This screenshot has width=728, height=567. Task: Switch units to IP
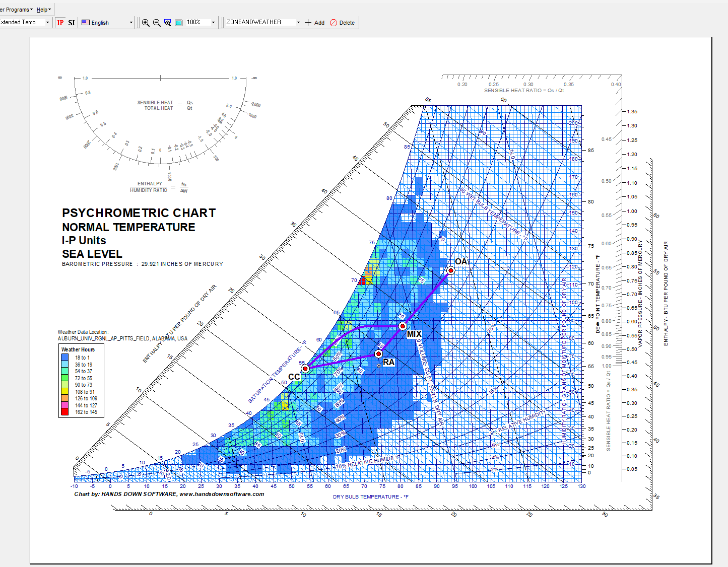pyautogui.click(x=60, y=23)
